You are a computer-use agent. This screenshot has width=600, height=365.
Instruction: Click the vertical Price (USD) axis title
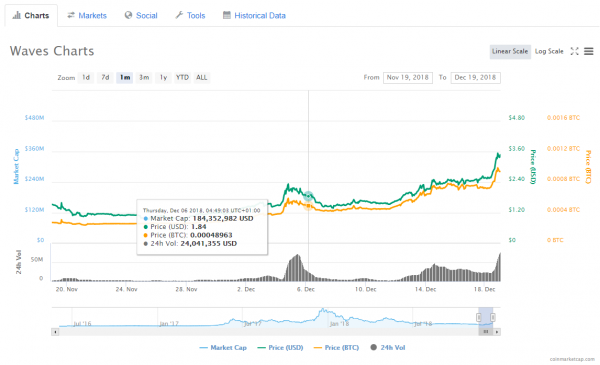(x=533, y=166)
